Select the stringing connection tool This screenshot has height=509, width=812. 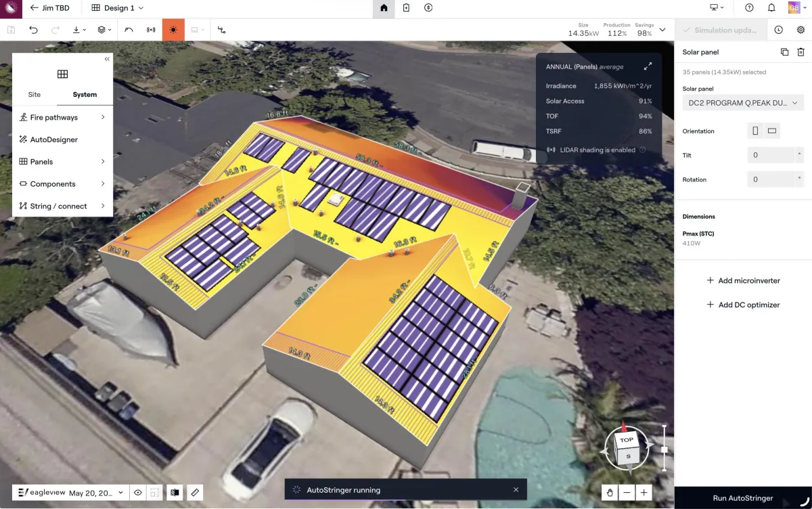coord(222,30)
